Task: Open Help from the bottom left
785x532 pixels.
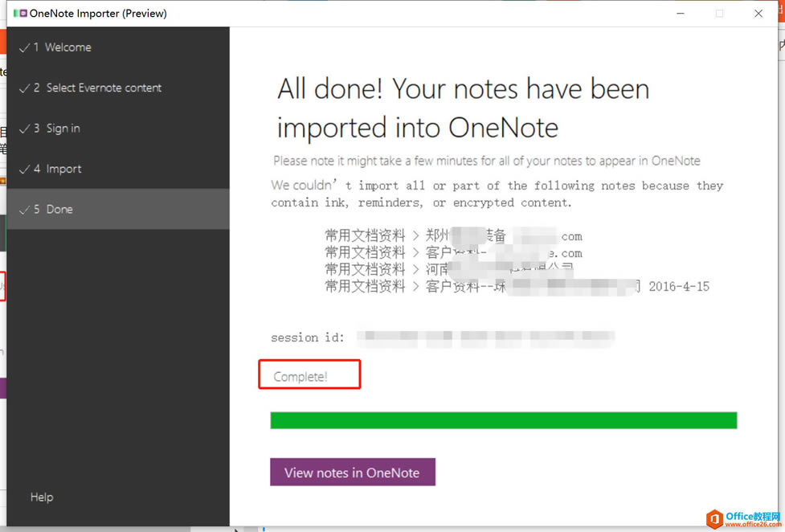Action: click(41, 497)
